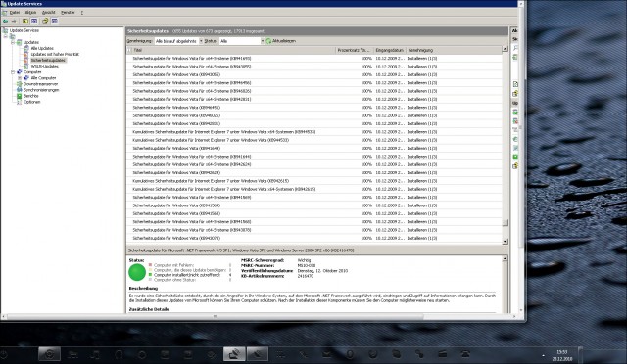Collapse the Updates tree node
Image resolution: width=627 pixels, height=364 pixels.
(13, 42)
